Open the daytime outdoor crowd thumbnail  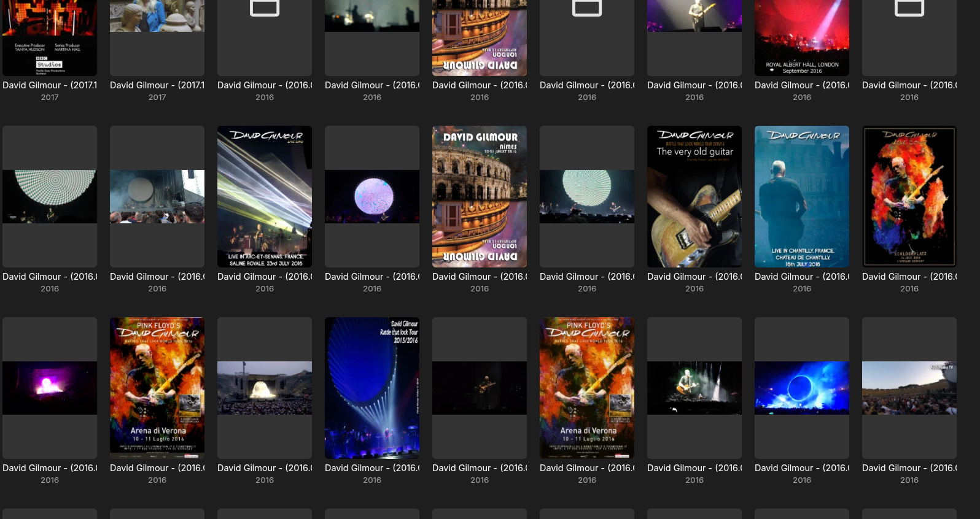click(x=909, y=388)
